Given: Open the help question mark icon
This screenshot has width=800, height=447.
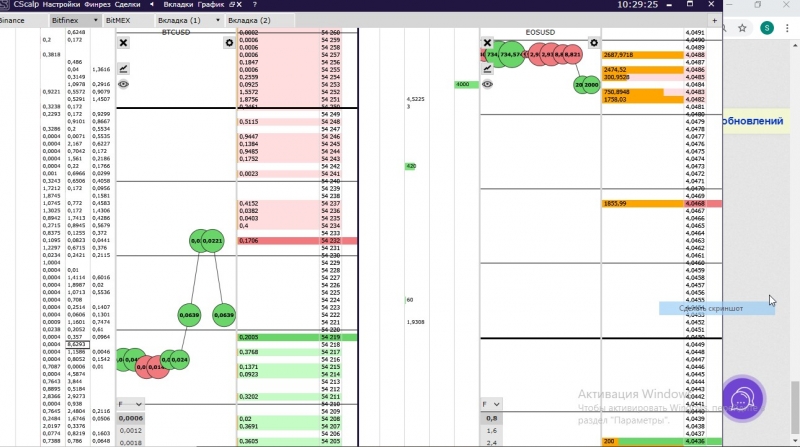Looking at the screenshot, I should [255, 5].
